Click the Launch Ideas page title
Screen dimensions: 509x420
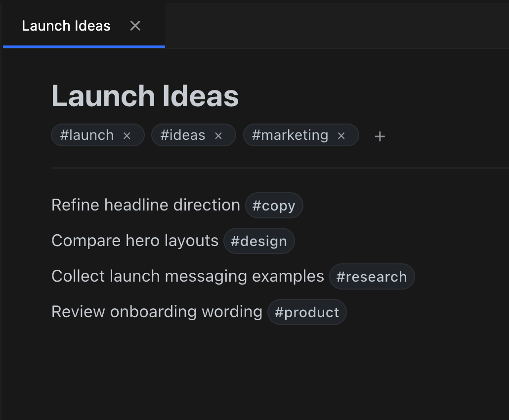pos(145,95)
